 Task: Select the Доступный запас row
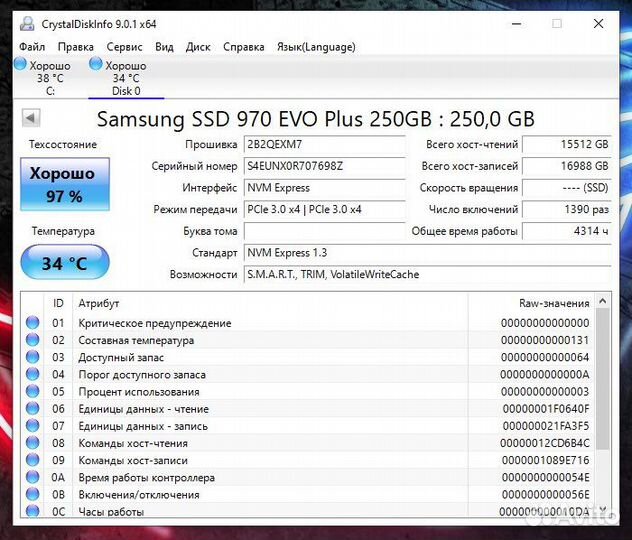308,357
